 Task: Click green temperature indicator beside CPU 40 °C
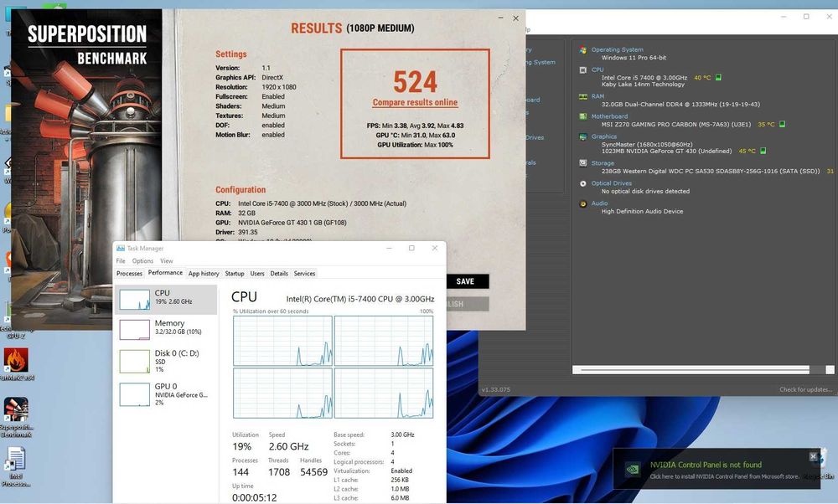pyautogui.click(x=718, y=77)
